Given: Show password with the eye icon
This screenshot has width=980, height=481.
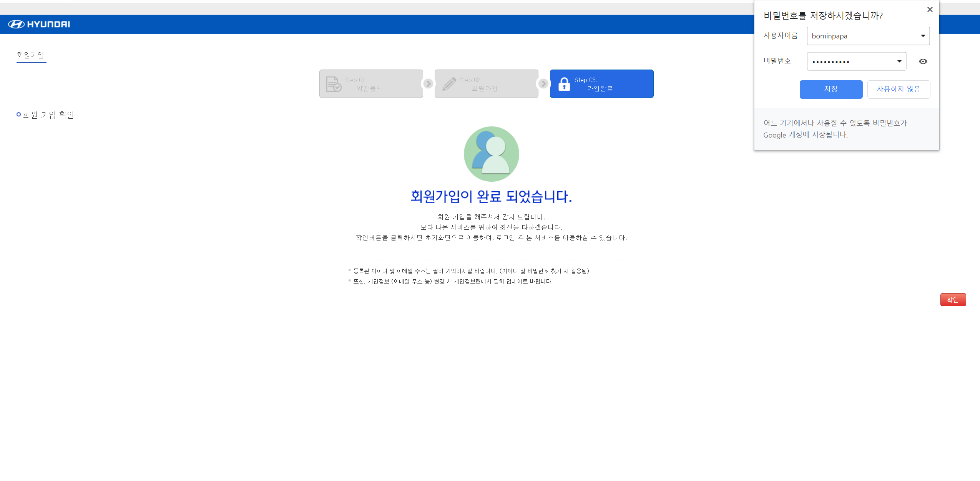Looking at the screenshot, I should (x=923, y=61).
